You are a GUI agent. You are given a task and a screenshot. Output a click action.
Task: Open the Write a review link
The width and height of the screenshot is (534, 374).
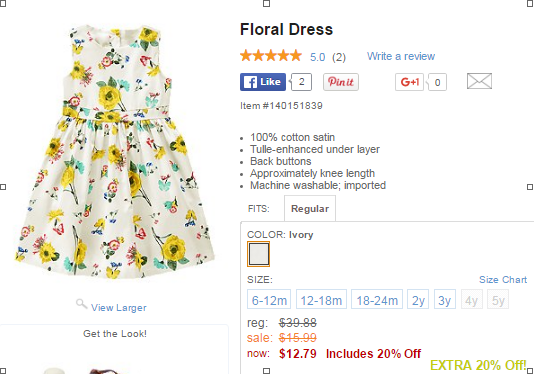coord(401,56)
